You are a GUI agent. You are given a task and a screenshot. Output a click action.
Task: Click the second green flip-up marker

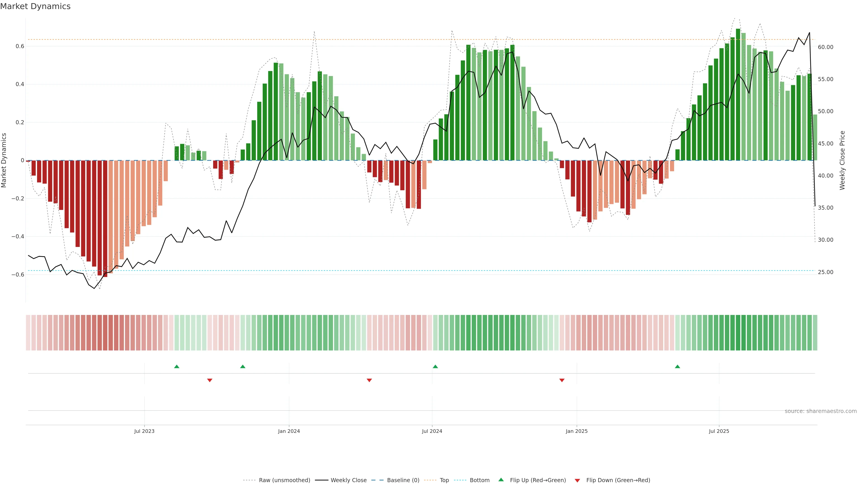[243, 366]
